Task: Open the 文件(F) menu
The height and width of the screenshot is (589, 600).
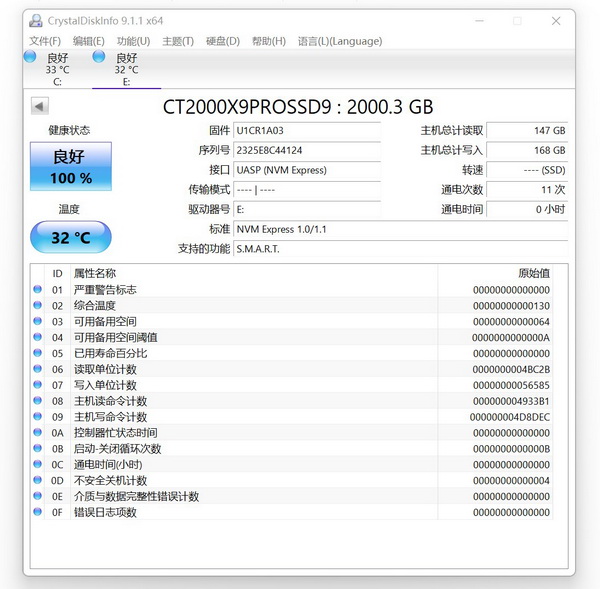Action: pos(45,41)
